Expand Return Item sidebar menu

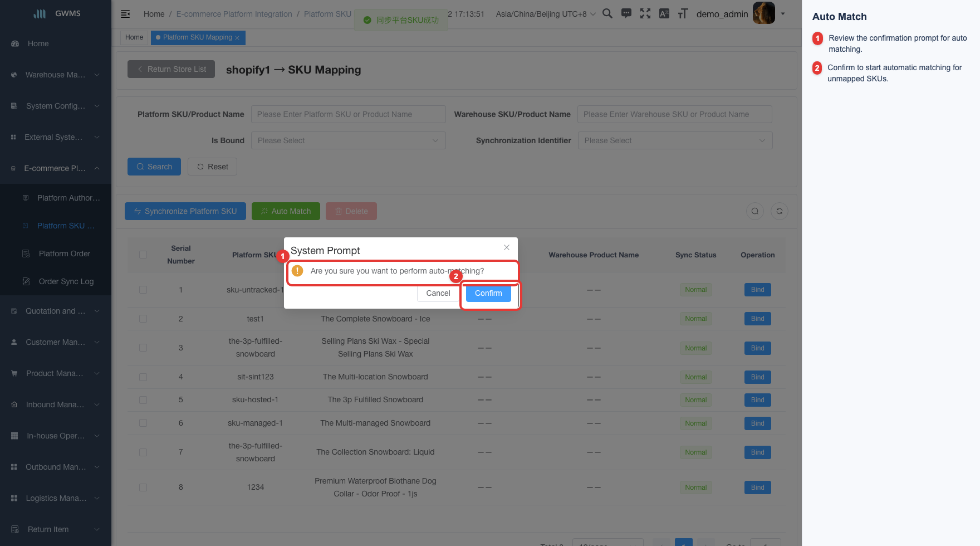tap(56, 529)
